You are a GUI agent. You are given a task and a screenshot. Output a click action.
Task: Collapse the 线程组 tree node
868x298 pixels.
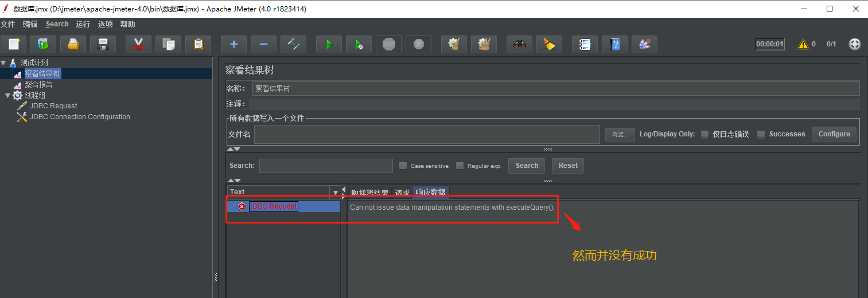[7, 95]
